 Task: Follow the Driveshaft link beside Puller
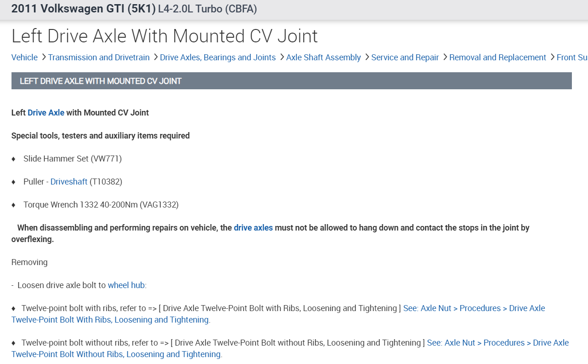(69, 182)
